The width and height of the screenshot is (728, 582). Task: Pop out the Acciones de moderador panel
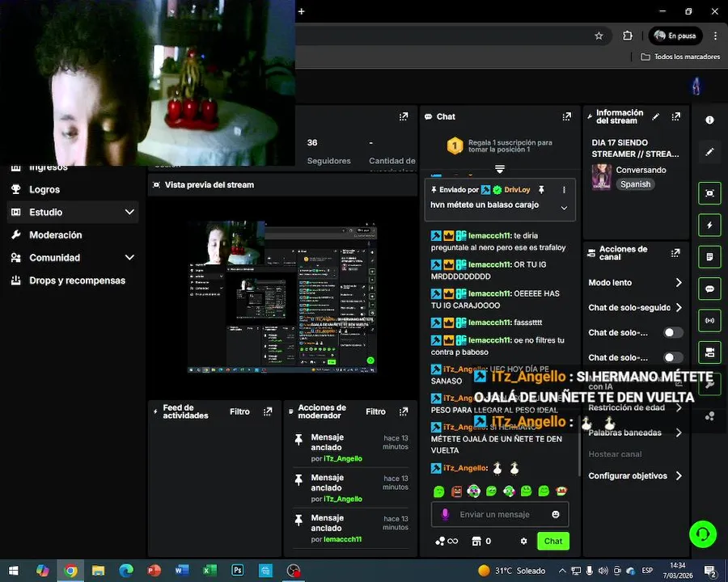tap(404, 411)
